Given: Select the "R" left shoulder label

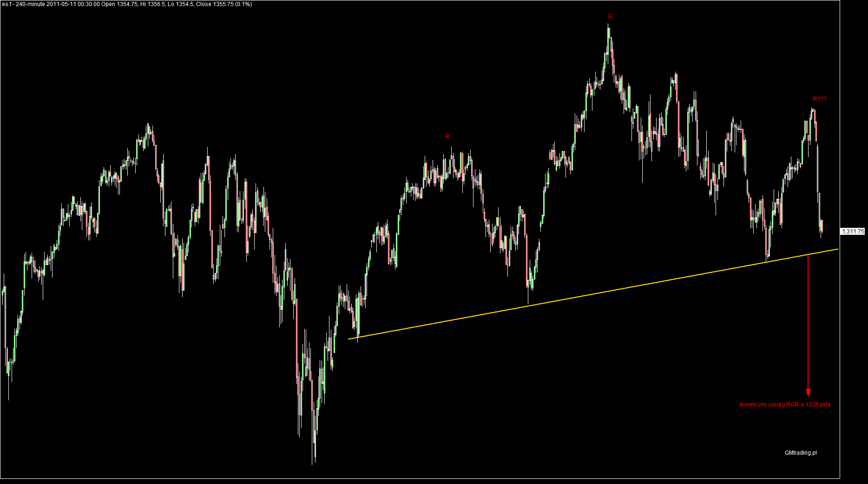Looking at the screenshot, I should tap(447, 137).
